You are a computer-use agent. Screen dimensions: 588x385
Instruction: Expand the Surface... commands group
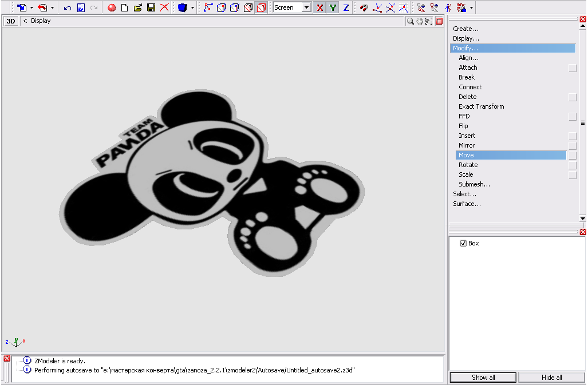[467, 204]
